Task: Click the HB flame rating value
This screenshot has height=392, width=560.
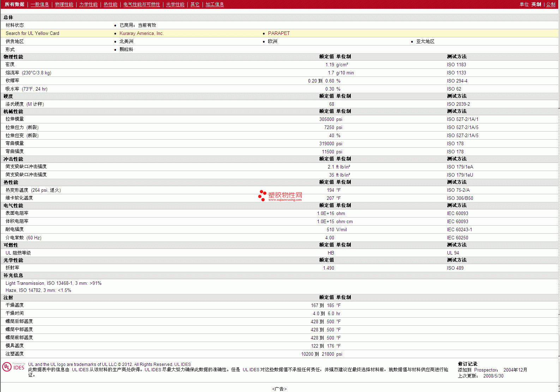Action: (331, 253)
